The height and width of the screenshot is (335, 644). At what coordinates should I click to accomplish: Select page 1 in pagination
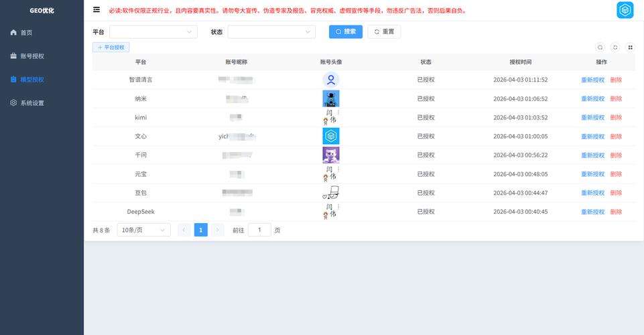pos(201,230)
